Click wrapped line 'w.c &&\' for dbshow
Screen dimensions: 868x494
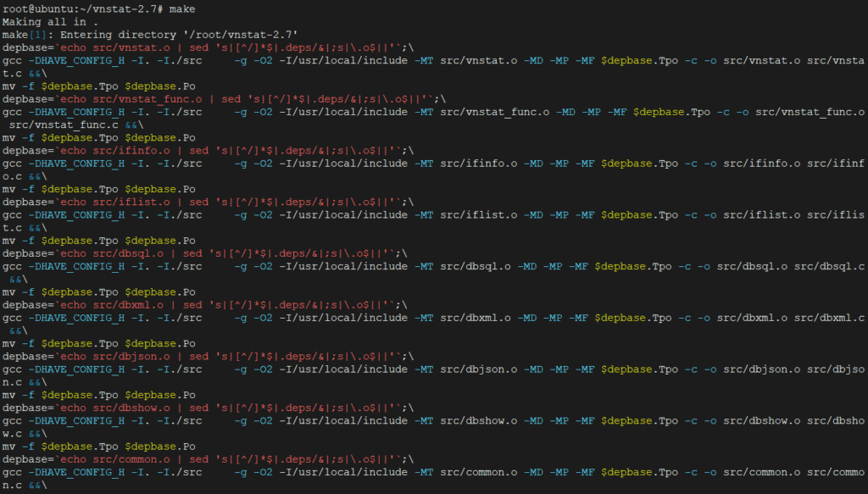tap(25, 434)
